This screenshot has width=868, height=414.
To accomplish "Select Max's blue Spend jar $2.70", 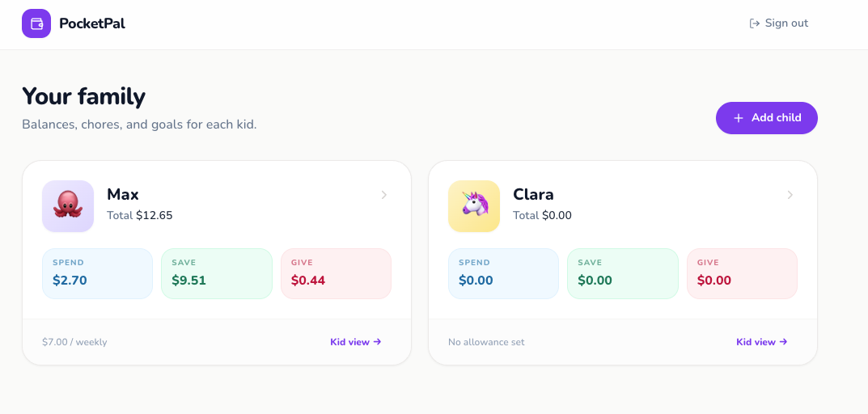I will (97, 273).
